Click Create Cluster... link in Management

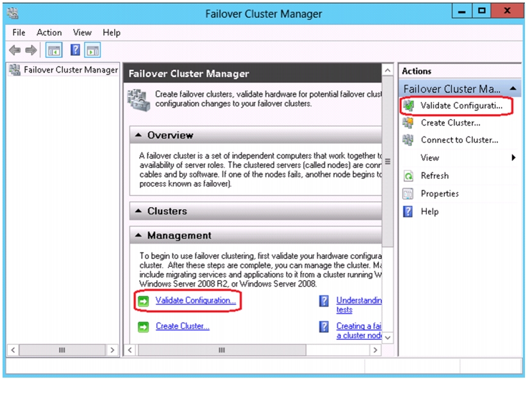point(183,326)
